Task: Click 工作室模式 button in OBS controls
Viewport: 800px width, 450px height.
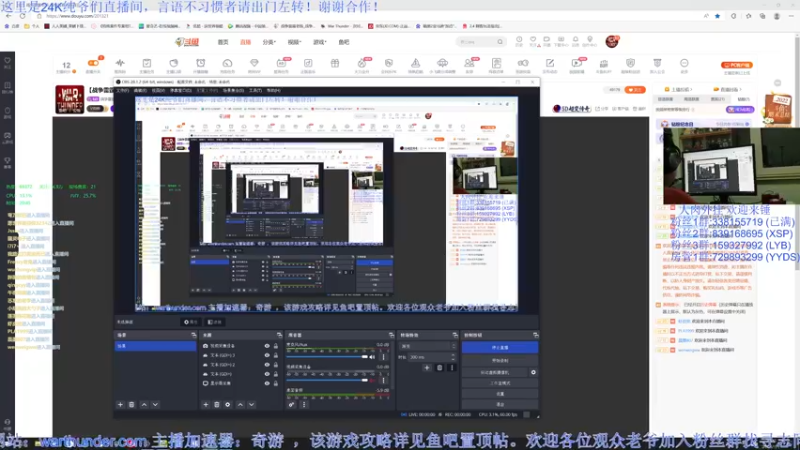Action: tap(500, 383)
